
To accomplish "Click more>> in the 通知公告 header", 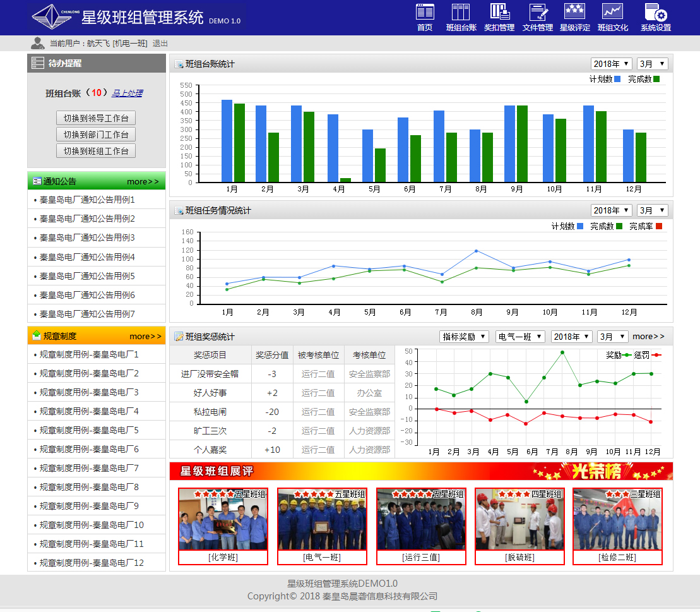I will [x=143, y=181].
